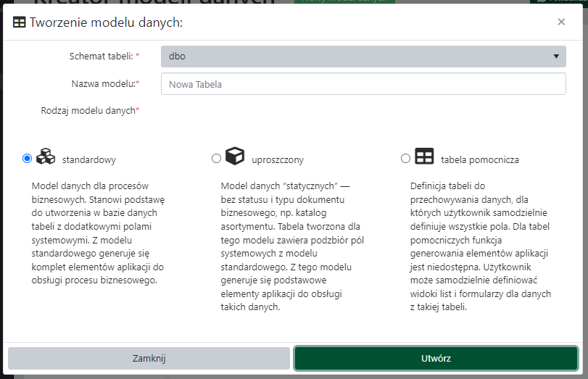588x379 pixels.
Task: Click the 'standardowy' label text
Action: tap(89, 160)
